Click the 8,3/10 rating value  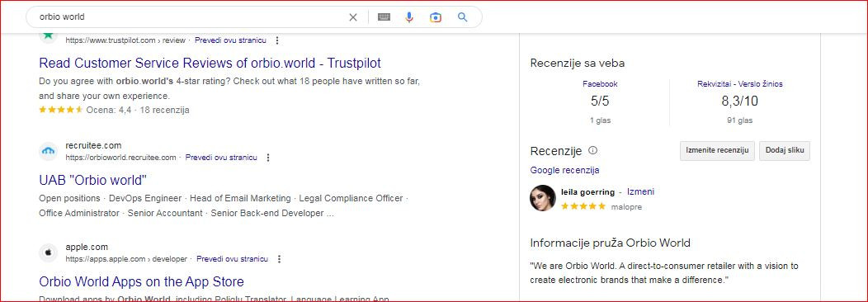click(739, 101)
